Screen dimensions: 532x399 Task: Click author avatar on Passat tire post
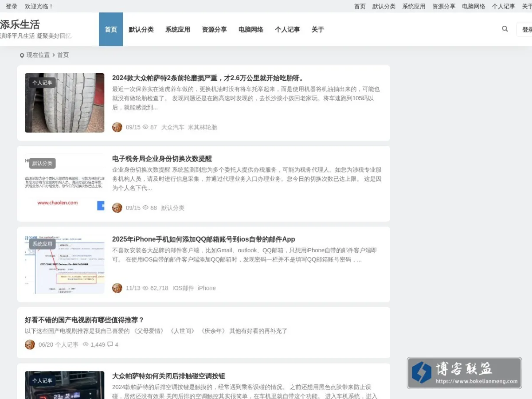coord(117,127)
